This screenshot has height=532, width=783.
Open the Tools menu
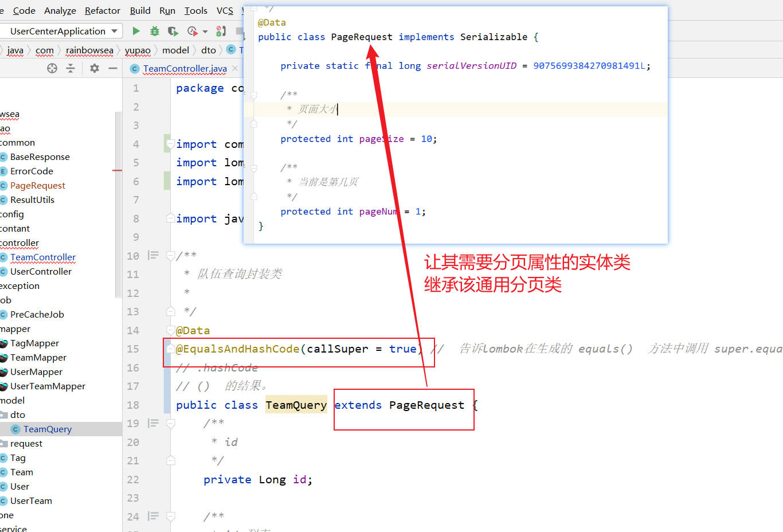click(x=196, y=10)
